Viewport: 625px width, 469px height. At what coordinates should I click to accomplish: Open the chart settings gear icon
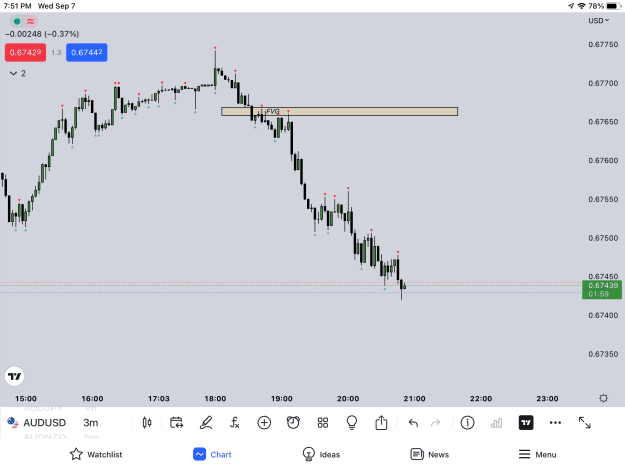(603, 398)
